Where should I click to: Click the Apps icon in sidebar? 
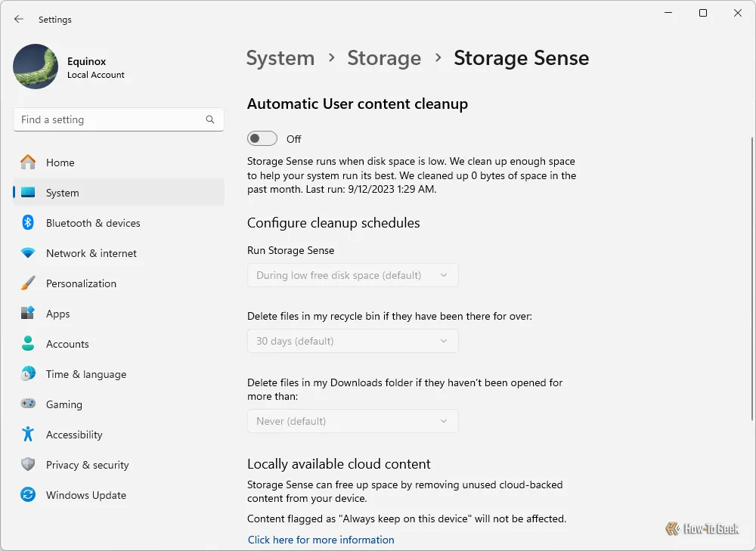[x=28, y=313]
